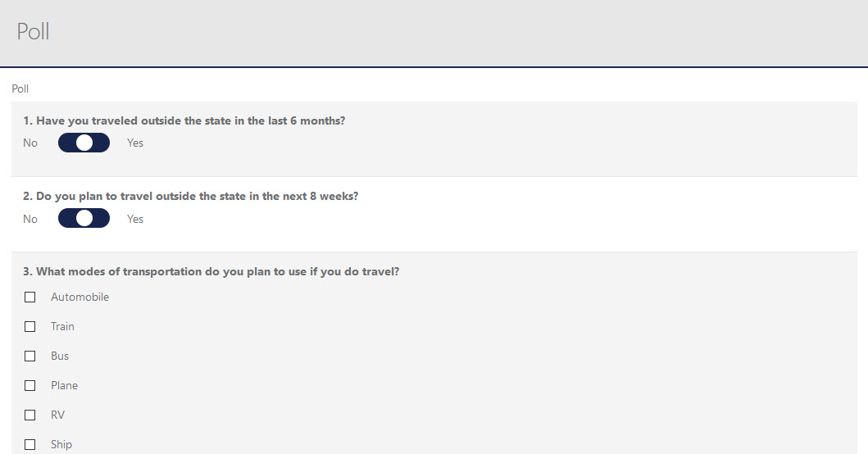Viewport: 868px width, 454px height.
Task: Check the Train checkbox
Action: tap(30, 326)
